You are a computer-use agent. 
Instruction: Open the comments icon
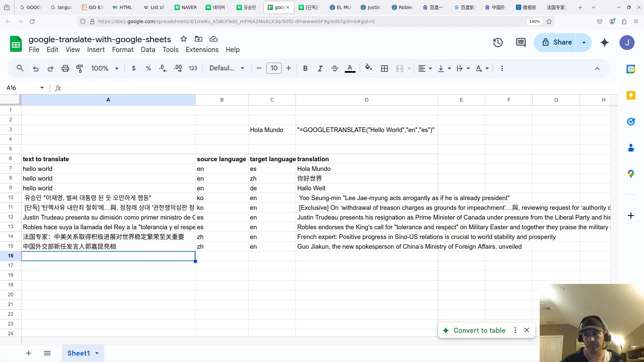pyautogui.click(x=521, y=43)
